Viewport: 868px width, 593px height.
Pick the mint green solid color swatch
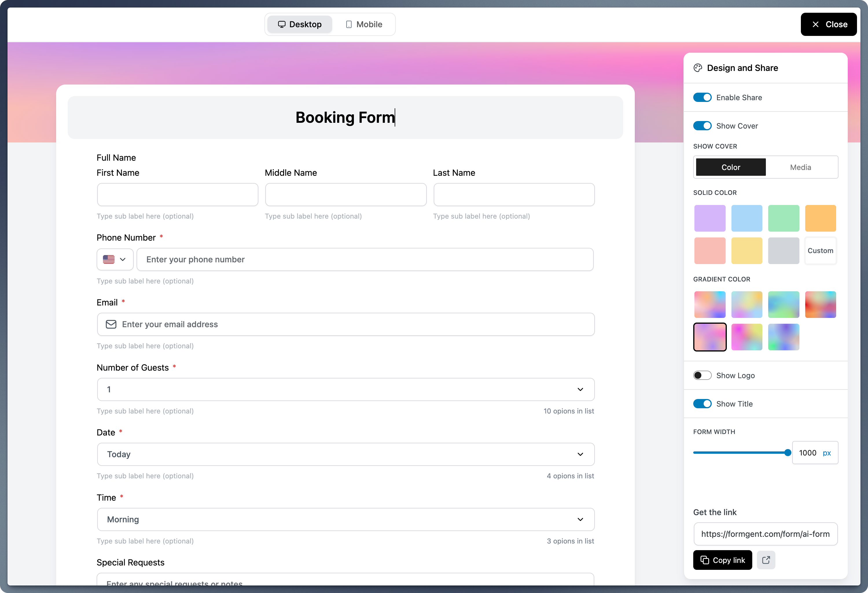[784, 218]
